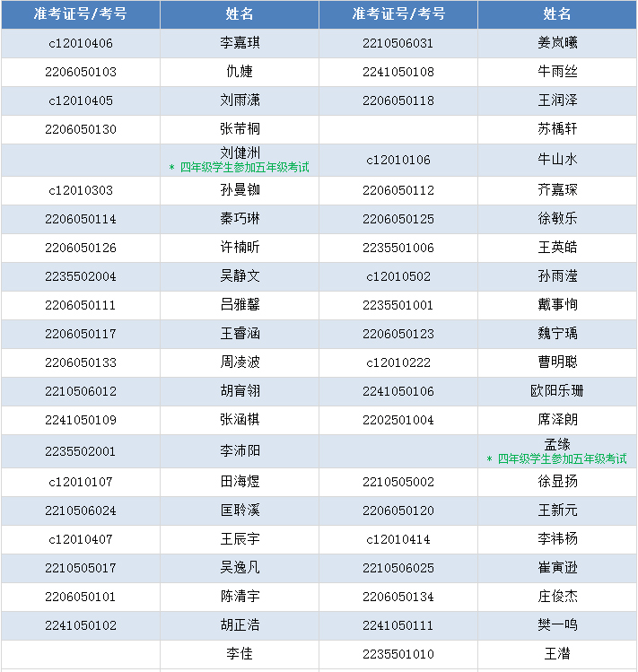Click the green note under 孟缘
The height and width of the screenshot is (672, 638).
click(556, 458)
